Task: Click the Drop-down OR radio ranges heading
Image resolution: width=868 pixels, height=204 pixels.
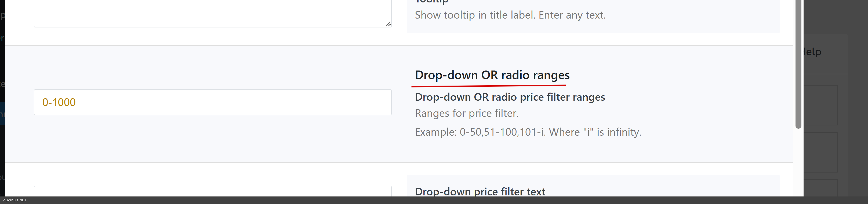Action: click(492, 75)
